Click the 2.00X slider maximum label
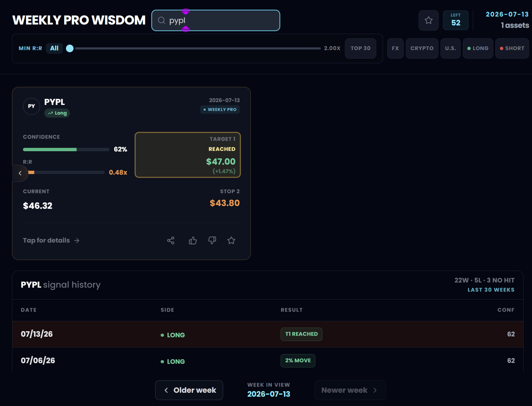This screenshot has height=406, width=532. point(332,48)
